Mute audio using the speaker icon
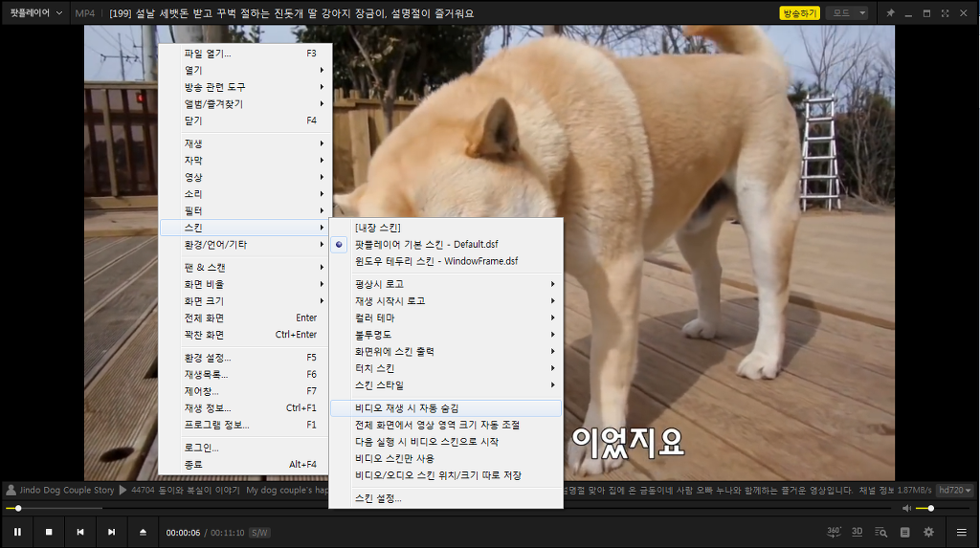Screen dimensions: 980x548 point(907,508)
